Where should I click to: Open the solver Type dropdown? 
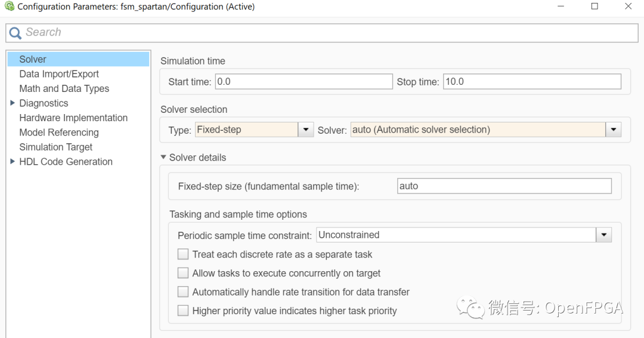pos(306,130)
